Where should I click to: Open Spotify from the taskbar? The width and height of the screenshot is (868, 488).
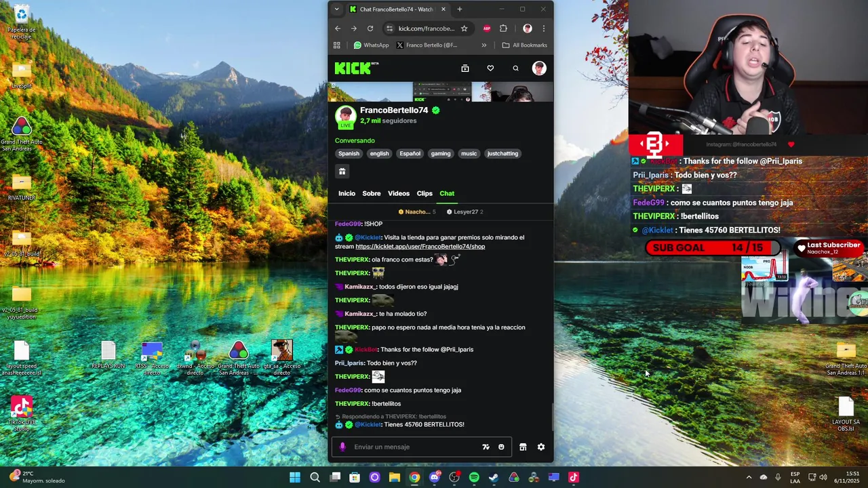point(474,477)
